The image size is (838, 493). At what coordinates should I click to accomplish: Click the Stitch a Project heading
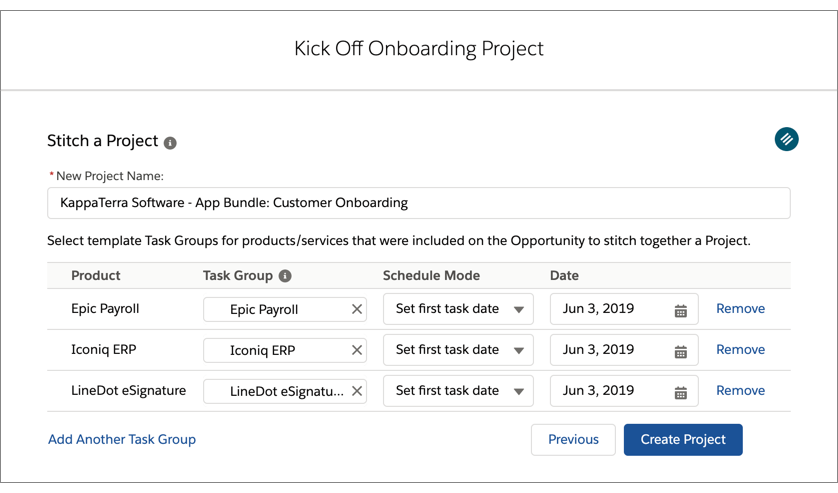click(103, 141)
